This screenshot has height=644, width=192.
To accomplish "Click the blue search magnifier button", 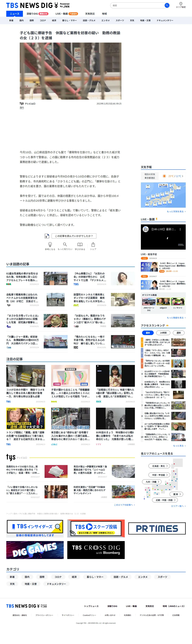I will pyautogui.click(x=167, y=5).
